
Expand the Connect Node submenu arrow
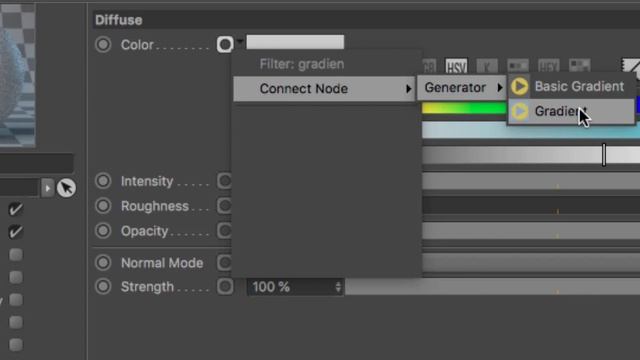(408, 89)
